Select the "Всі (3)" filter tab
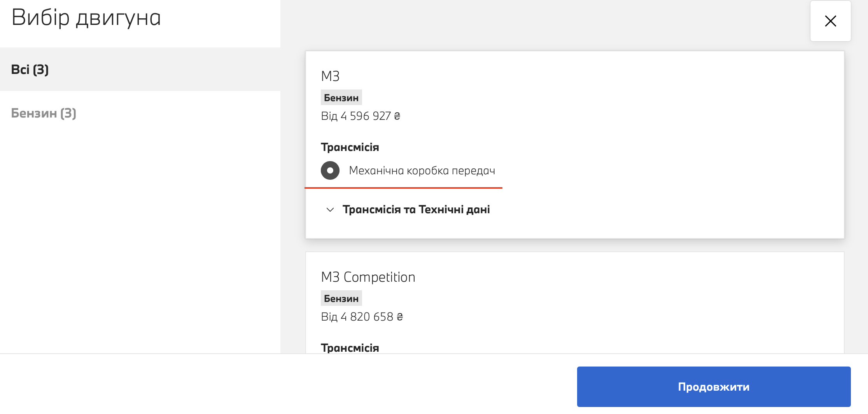868x414 pixels. 30,70
